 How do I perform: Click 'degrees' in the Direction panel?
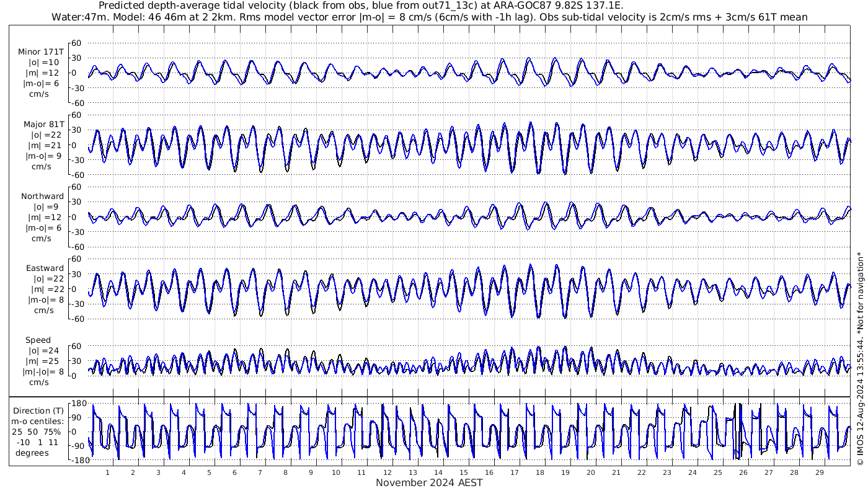point(32,453)
